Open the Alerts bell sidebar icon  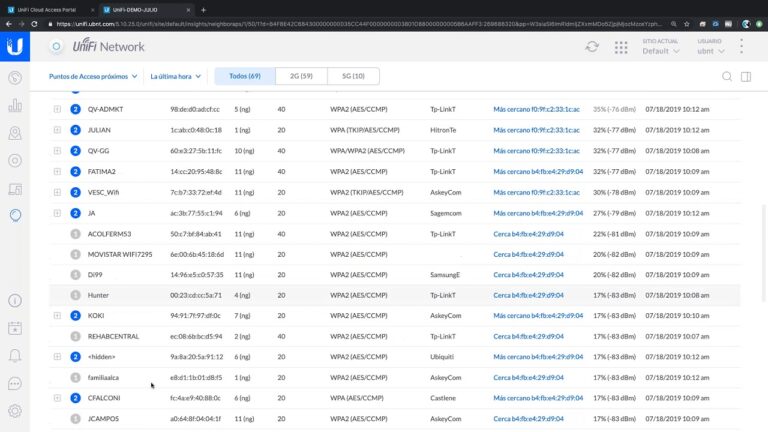click(15, 356)
